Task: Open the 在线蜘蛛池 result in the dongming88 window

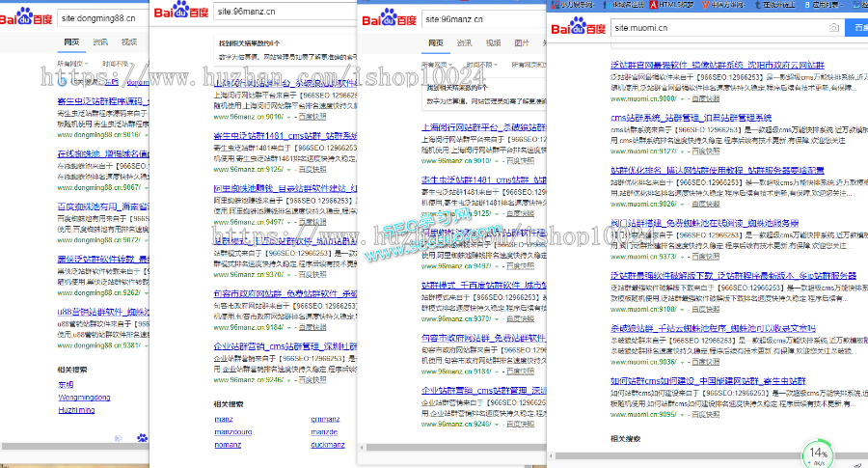Action: [x=103, y=154]
